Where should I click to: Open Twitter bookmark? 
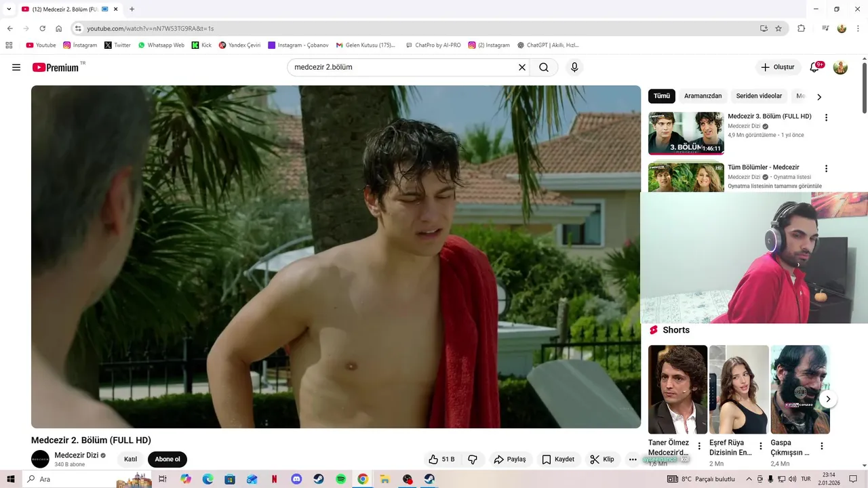coord(117,45)
